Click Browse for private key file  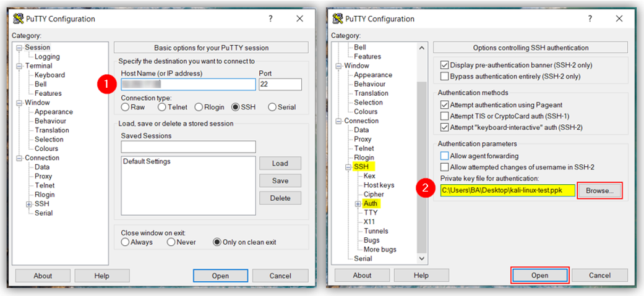[x=599, y=190]
